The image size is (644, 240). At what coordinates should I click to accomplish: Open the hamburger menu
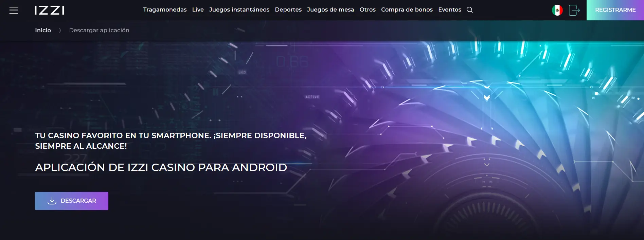(x=14, y=10)
